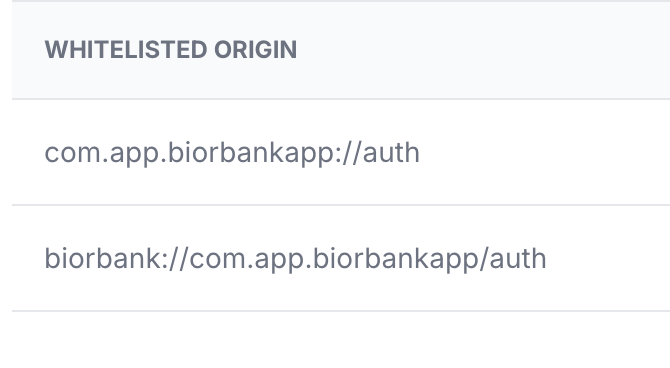Click the left margin beside the table header
670x368 pixels.
click(6, 50)
